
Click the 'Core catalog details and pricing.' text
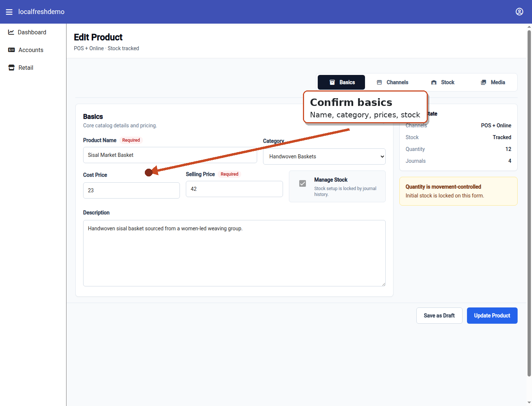click(x=120, y=125)
